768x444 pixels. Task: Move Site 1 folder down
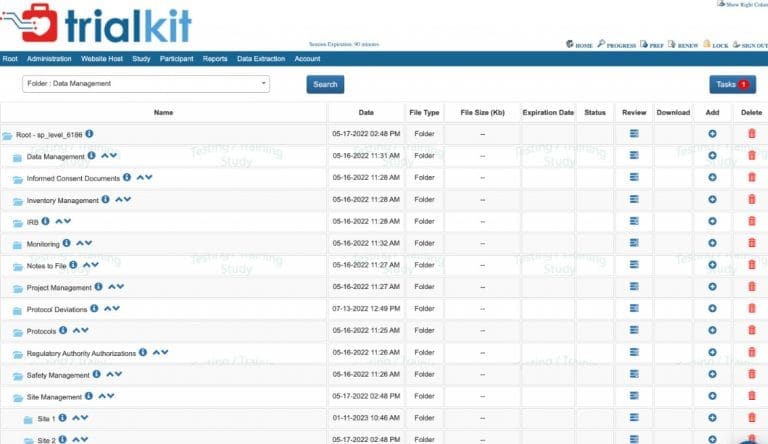pos(84,418)
